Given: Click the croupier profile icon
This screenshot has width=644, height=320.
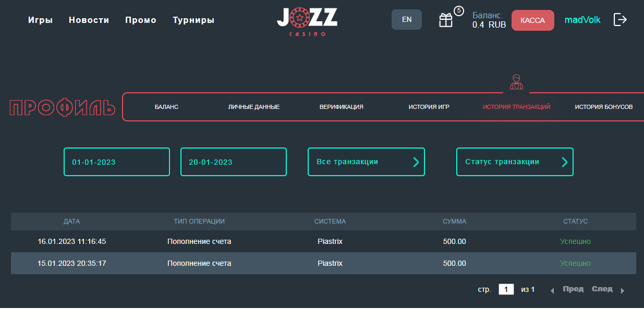Looking at the screenshot, I should click(516, 82).
